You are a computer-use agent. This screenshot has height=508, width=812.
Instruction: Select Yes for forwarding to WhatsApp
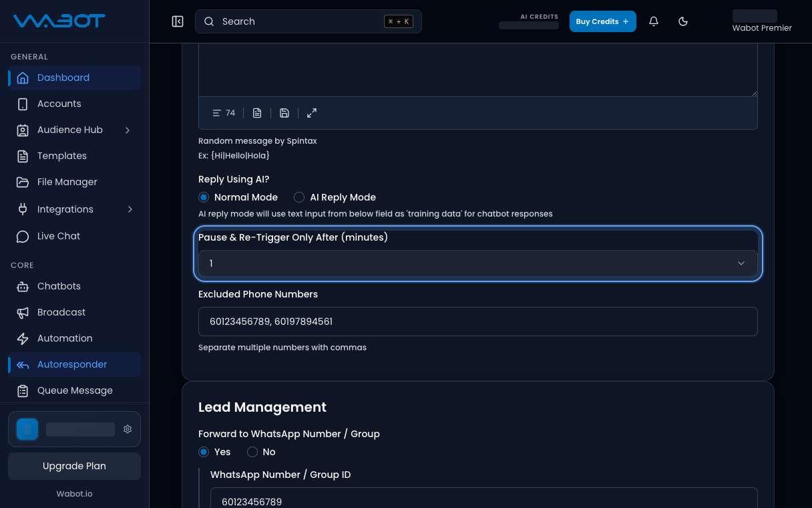point(204,452)
